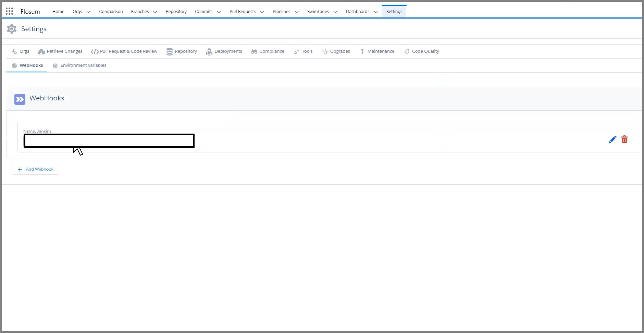Screen dimensions: 644x333
Task: Click the Repository database icon
Action: point(170,51)
